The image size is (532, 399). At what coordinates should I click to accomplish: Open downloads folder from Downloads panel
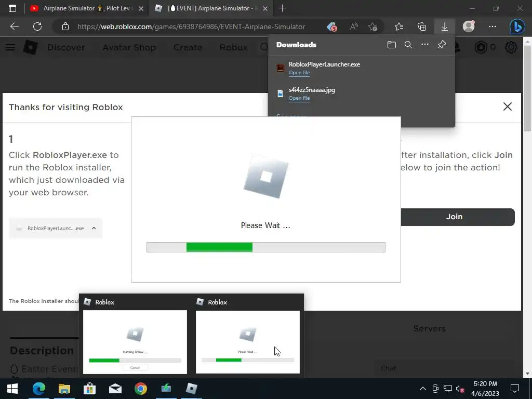(392, 45)
